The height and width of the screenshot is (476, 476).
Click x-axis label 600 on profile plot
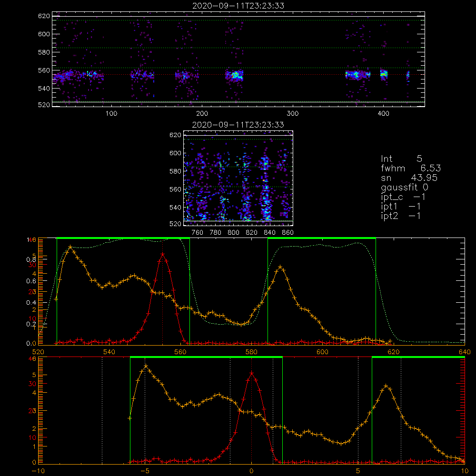click(322, 352)
